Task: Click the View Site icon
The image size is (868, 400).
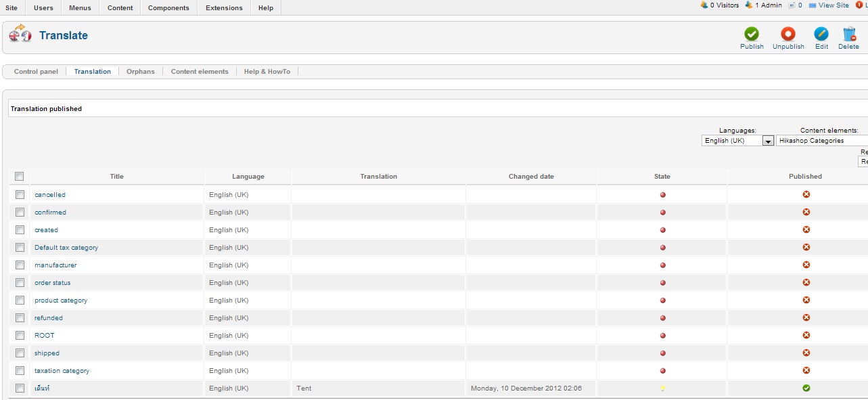Action: (813, 5)
